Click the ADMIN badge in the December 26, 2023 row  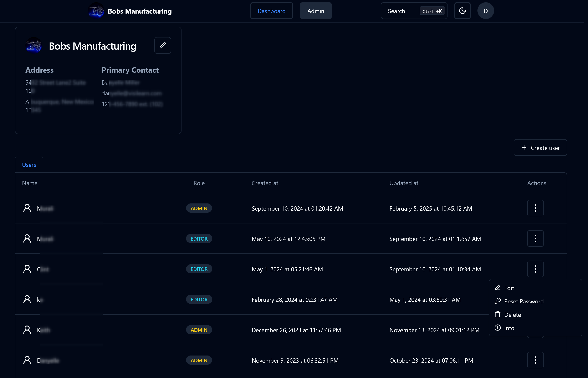coord(199,330)
